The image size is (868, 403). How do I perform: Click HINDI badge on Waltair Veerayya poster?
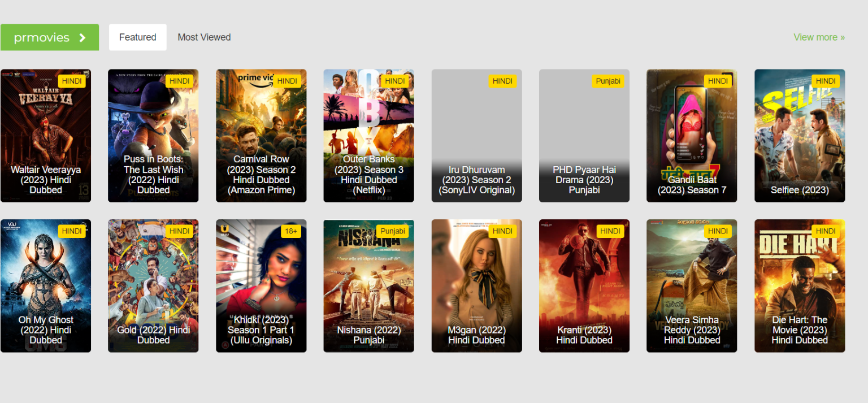(x=72, y=81)
